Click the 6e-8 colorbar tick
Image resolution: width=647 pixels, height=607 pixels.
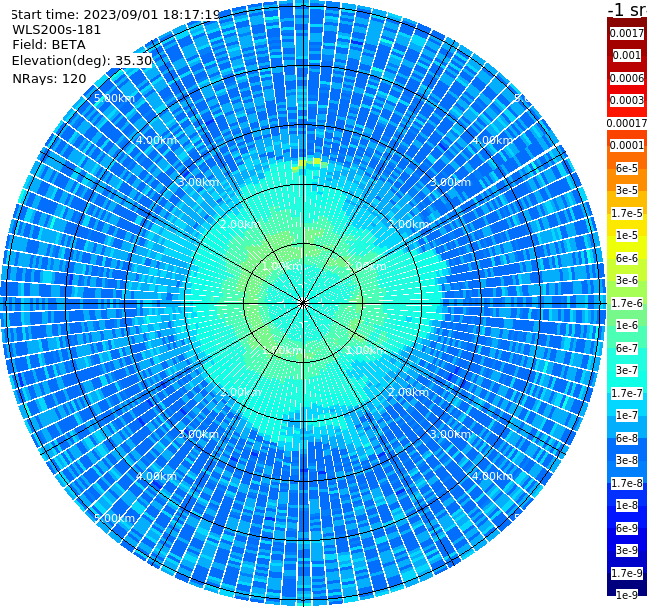627,438
